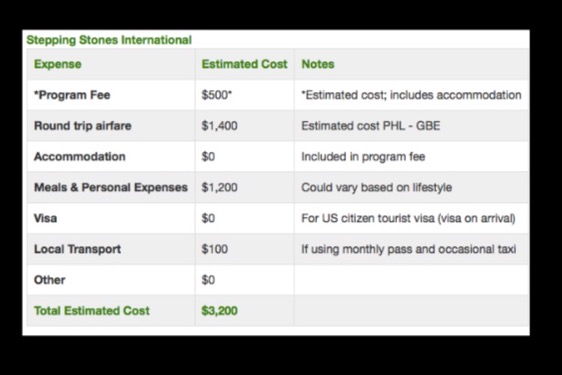Click the Notes column header

point(318,64)
